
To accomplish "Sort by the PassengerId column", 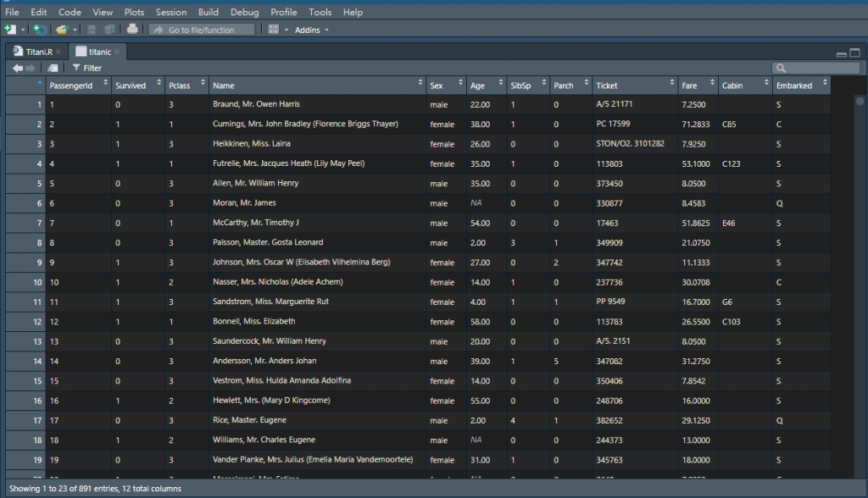I will [78, 86].
